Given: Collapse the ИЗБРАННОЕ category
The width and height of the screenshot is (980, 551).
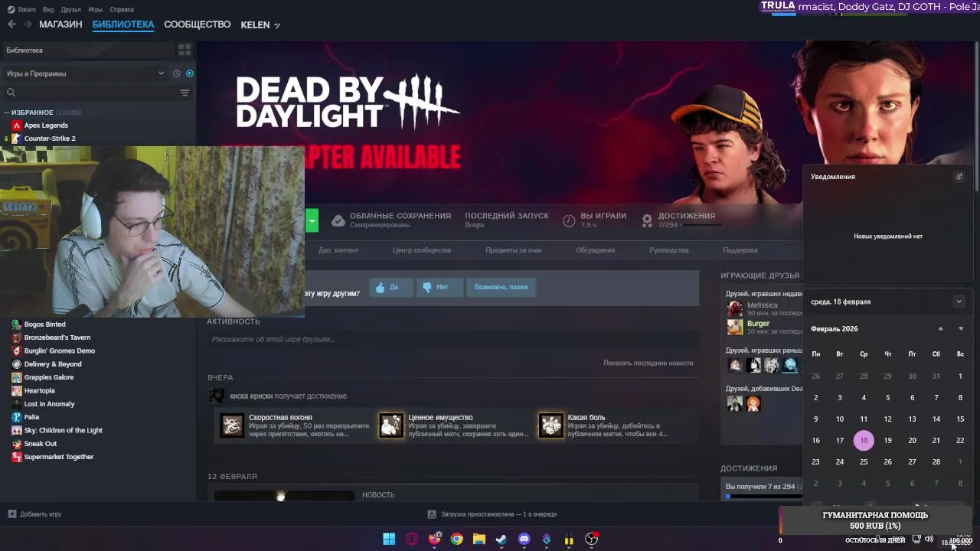Looking at the screenshot, I should [7, 112].
